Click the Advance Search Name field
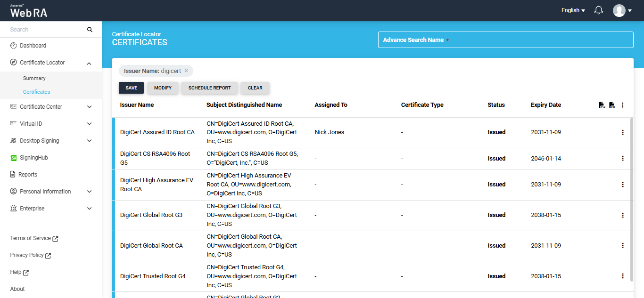Viewport: 644px width, 298px height. click(x=505, y=40)
